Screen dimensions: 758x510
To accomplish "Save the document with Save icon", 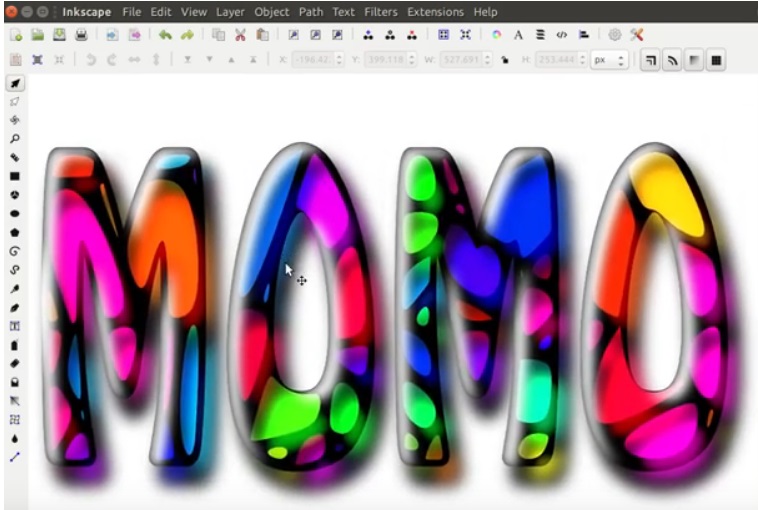I will click(x=59, y=35).
